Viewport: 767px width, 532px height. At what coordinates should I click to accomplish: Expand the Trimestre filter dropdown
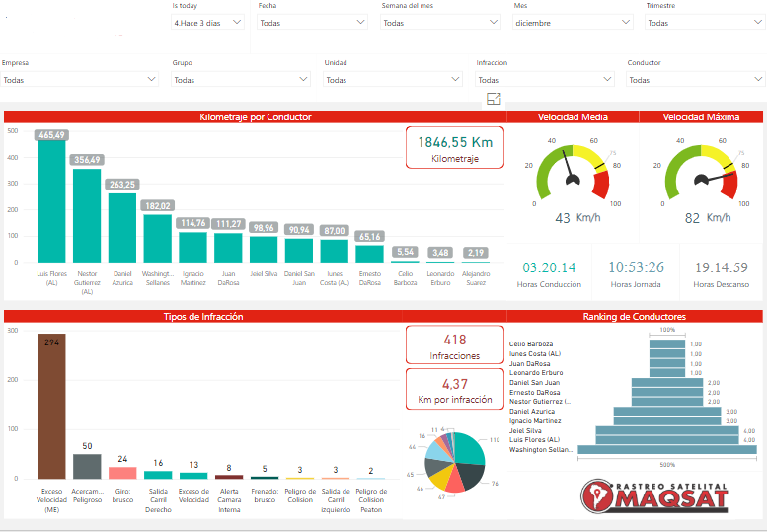coord(704,23)
